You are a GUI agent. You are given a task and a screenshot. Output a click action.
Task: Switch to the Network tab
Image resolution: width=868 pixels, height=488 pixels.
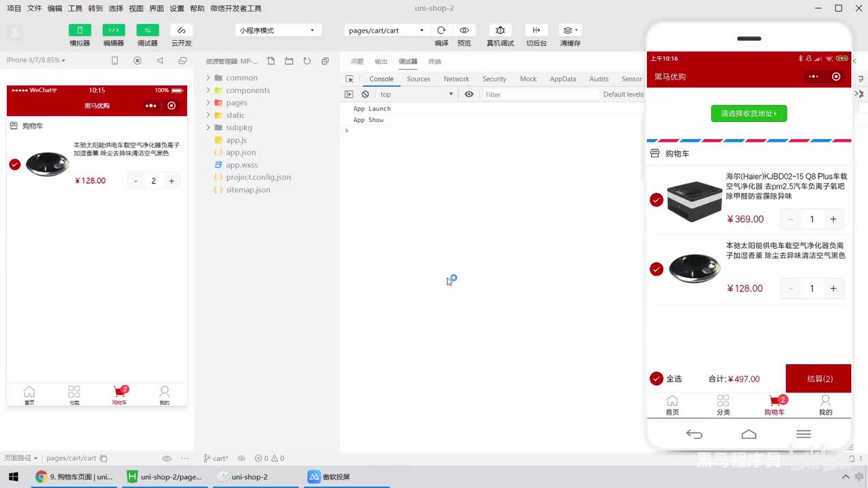pyautogui.click(x=456, y=79)
